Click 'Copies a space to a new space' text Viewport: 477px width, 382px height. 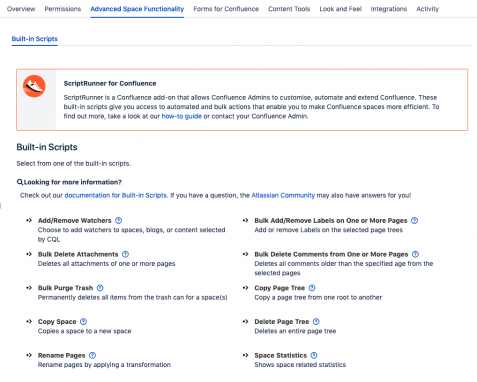[x=84, y=331]
